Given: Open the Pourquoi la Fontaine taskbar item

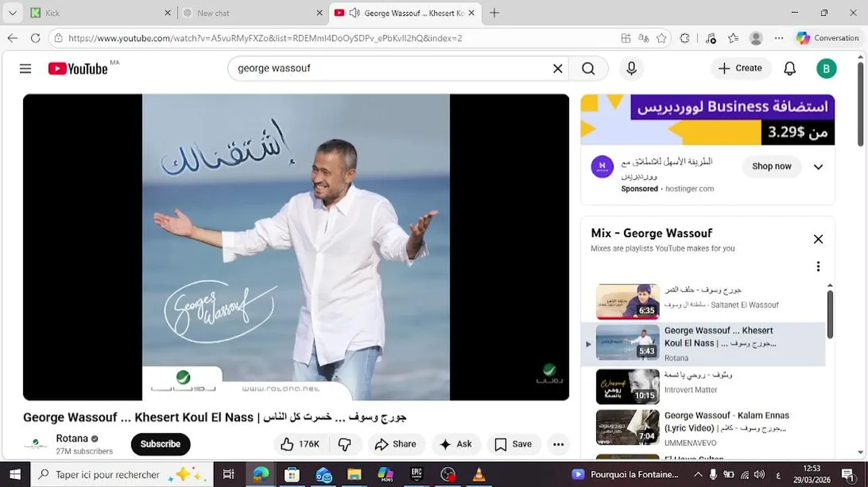Looking at the screenshot, I should point(626,474).
